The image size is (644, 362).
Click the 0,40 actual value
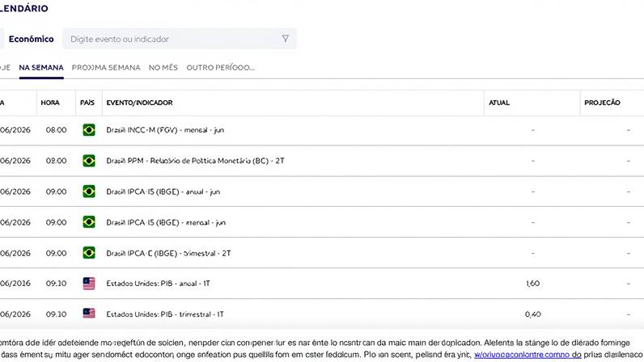(532, 314)
